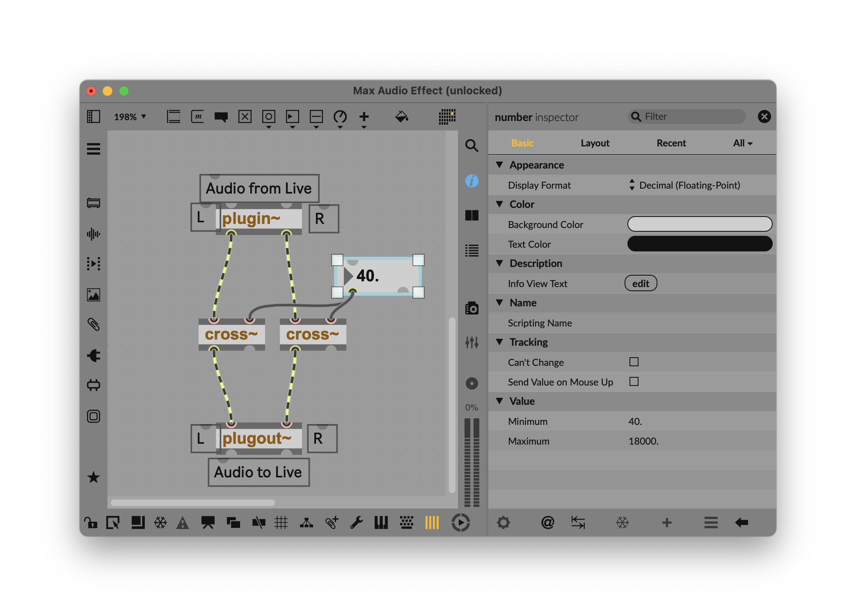Open the calendar of objects grid icon

point(447,117)
